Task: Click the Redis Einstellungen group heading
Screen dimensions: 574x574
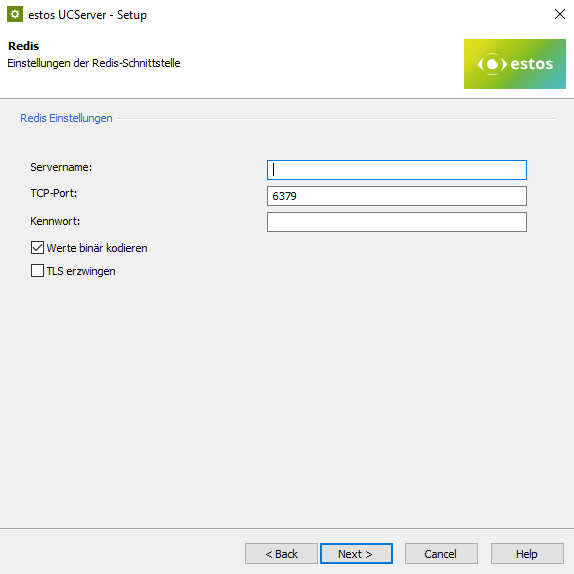Action: click(x=66, y=118)
